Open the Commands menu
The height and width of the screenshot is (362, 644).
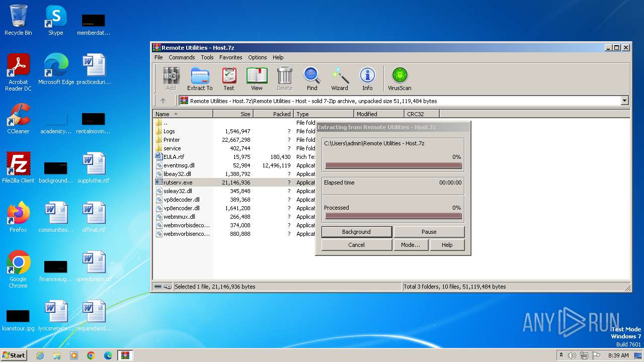[182, 57]
